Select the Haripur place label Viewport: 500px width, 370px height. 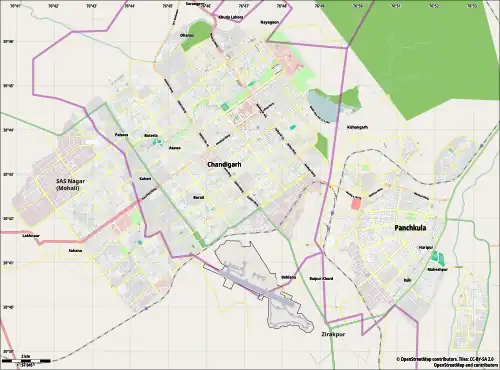[426, 248]
